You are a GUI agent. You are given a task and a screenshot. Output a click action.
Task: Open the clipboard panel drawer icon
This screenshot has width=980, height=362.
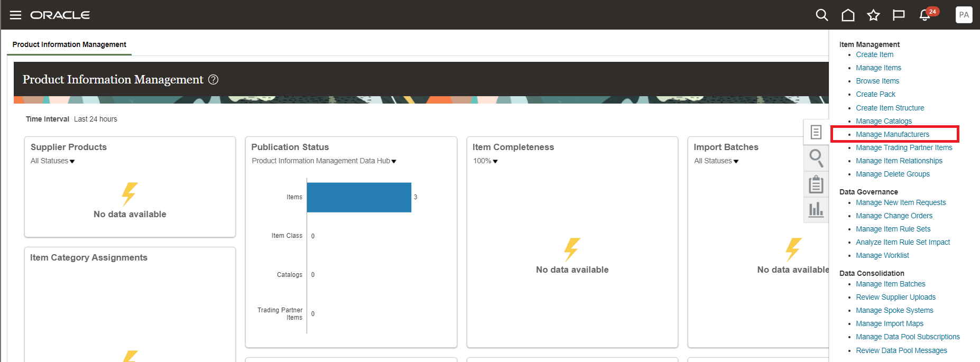point(816,184)
